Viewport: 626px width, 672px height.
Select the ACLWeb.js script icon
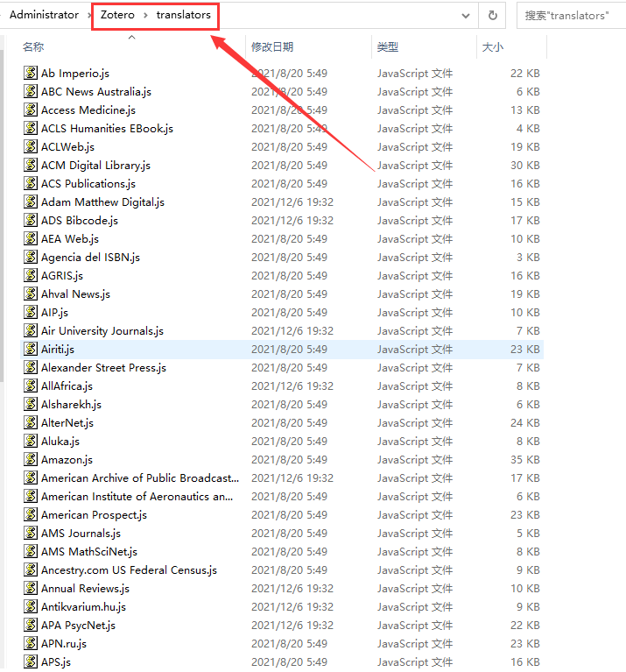(31, 146)
